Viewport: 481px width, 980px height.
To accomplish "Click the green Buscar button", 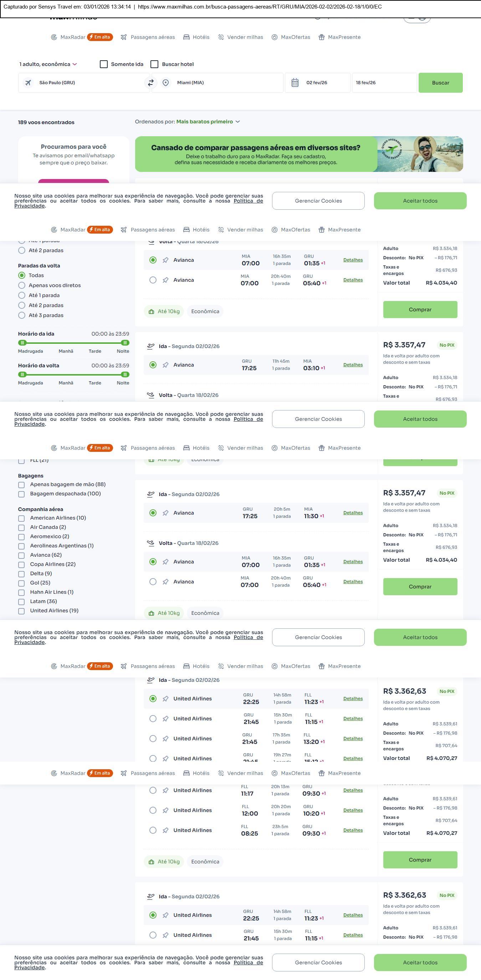I will (440, 82).
